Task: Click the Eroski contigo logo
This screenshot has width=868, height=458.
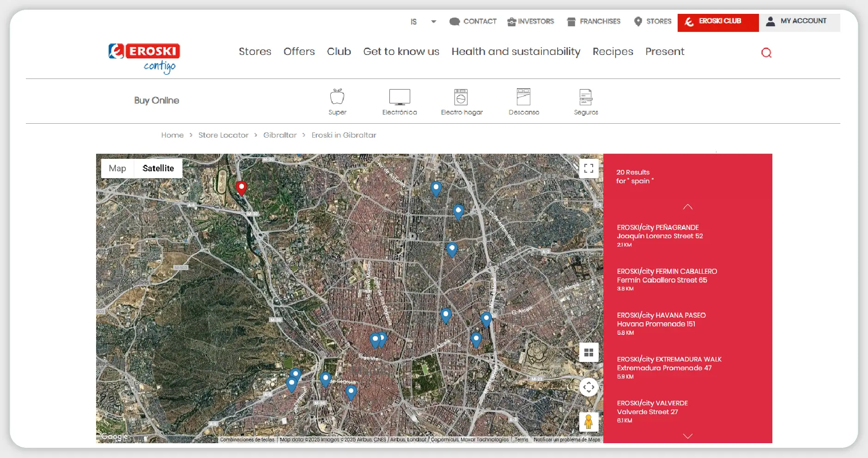Action: (144, 59)
